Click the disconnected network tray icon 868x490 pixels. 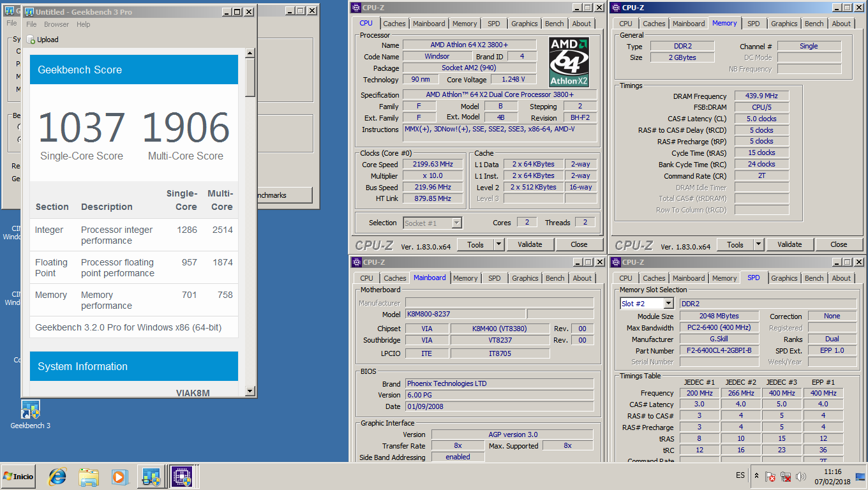[x=786, y=477]
